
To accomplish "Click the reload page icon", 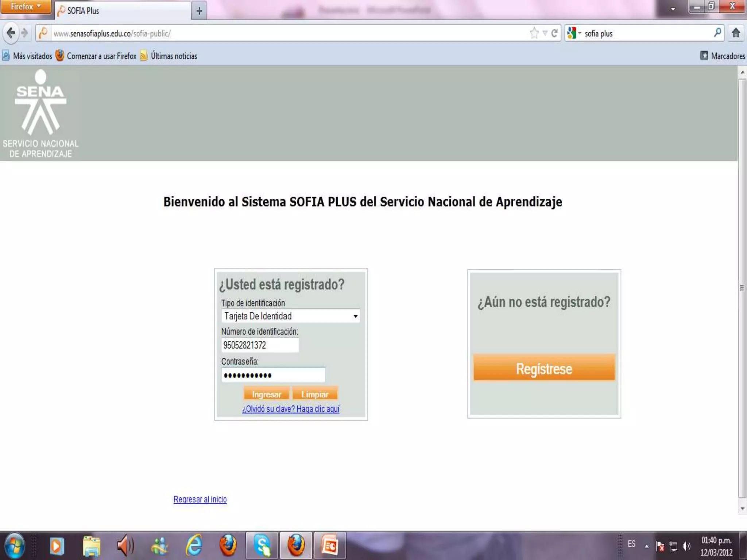I will 554,33.
